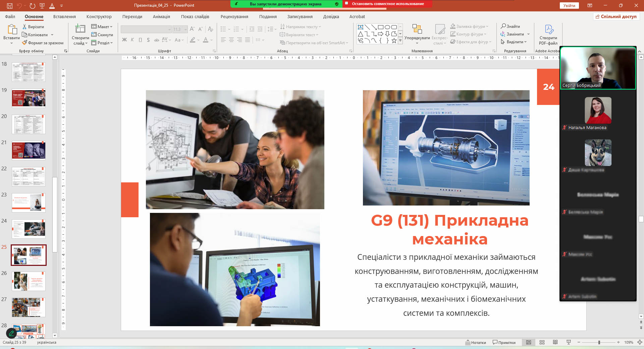Toggle the Нотатки notes pane
The width and height of the screenshot is (644, 349).
pyautogui.click(x=476, y=342)
